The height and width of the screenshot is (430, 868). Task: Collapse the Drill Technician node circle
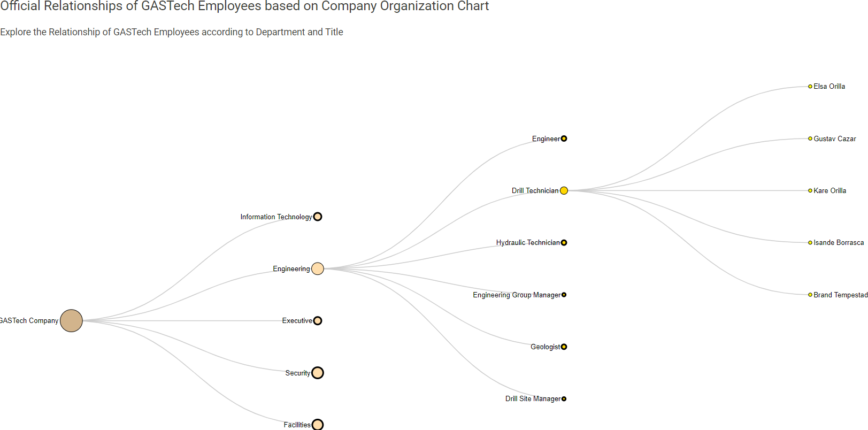[564, 190]
